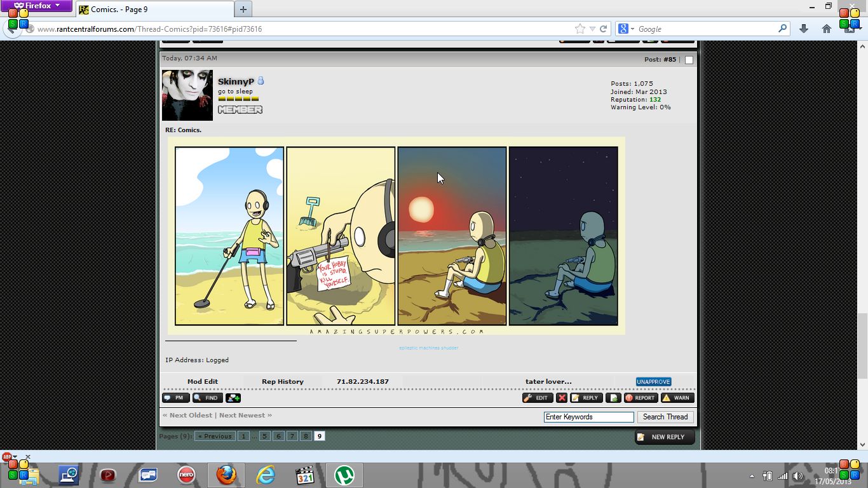Launch Internet Explorer from the taskbar
This screenshot has height=488, width=868.
coord(266,475)
